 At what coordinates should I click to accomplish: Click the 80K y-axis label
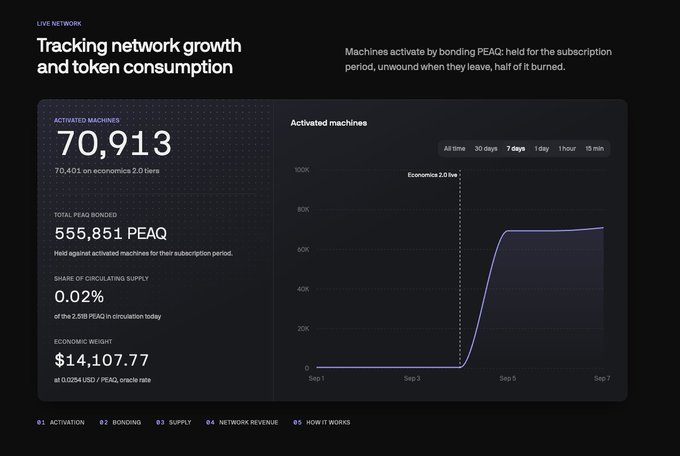[x=303, y=210]
